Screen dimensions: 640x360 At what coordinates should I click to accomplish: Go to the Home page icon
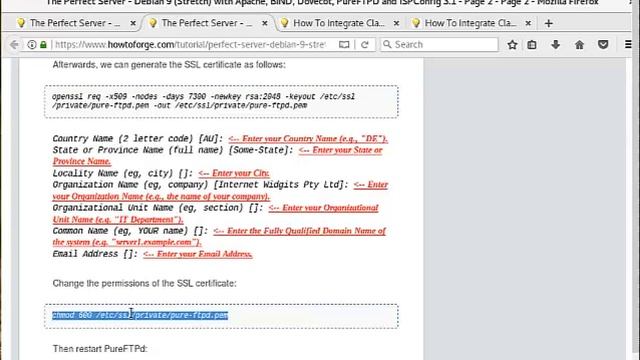[579, 44]
